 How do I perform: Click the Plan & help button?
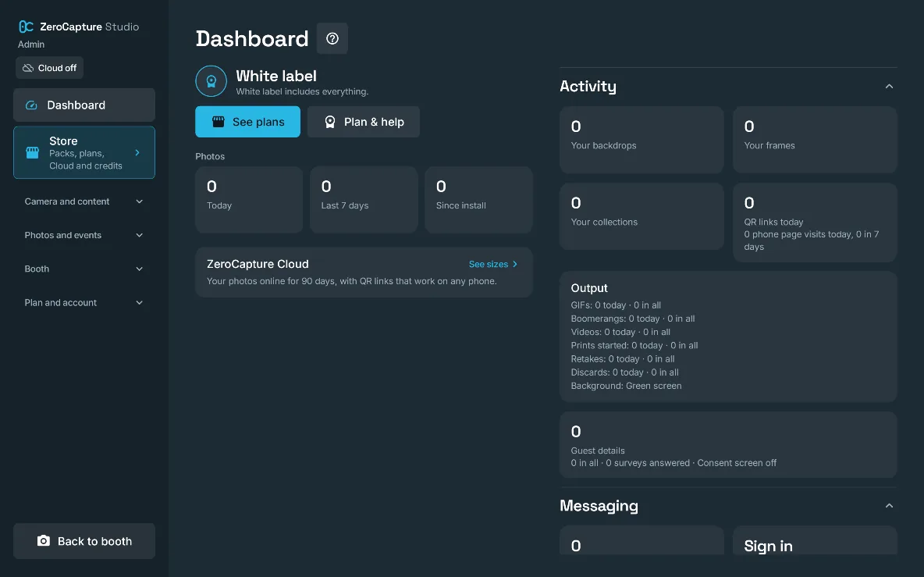tap(364, 121)
